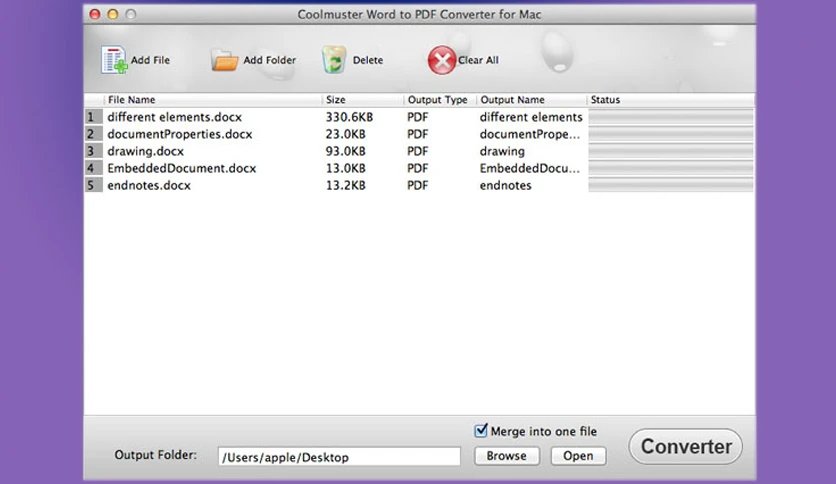The width and height of the screenshot is (836, 484).
Task: Minimize the window with the yellow button
Action: click(112, 14)
